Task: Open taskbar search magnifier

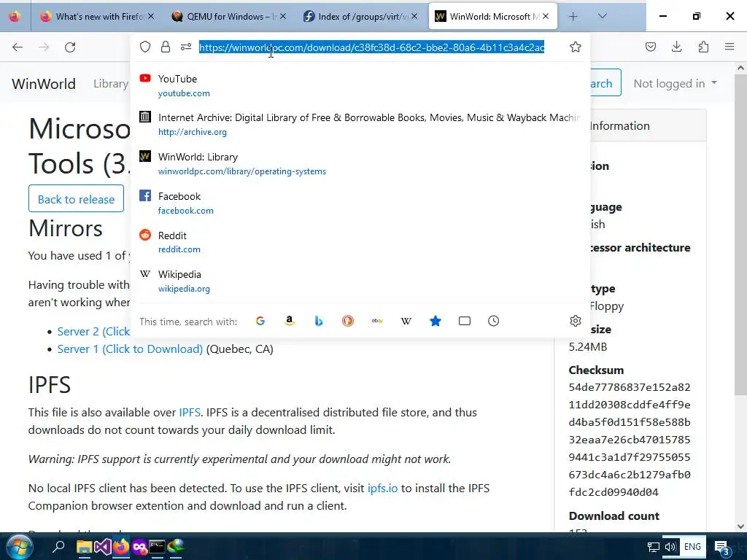Action: (58, 547)
